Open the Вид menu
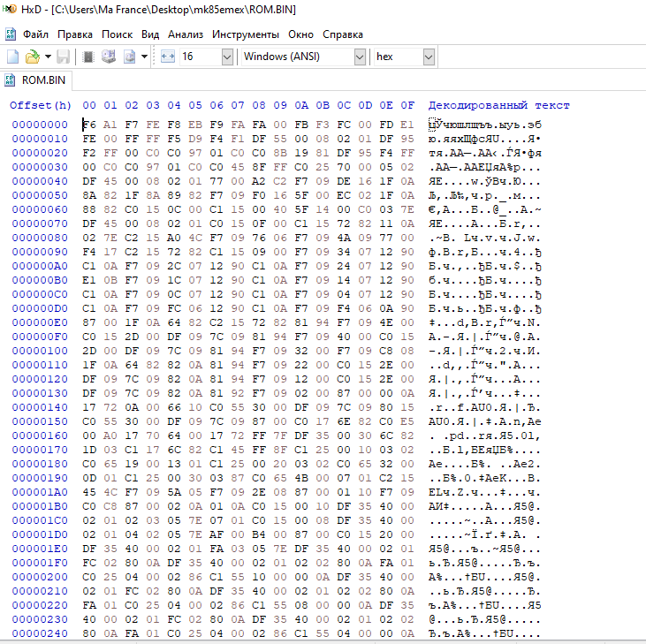The image size is (646, 644). (x=150, y=34)
